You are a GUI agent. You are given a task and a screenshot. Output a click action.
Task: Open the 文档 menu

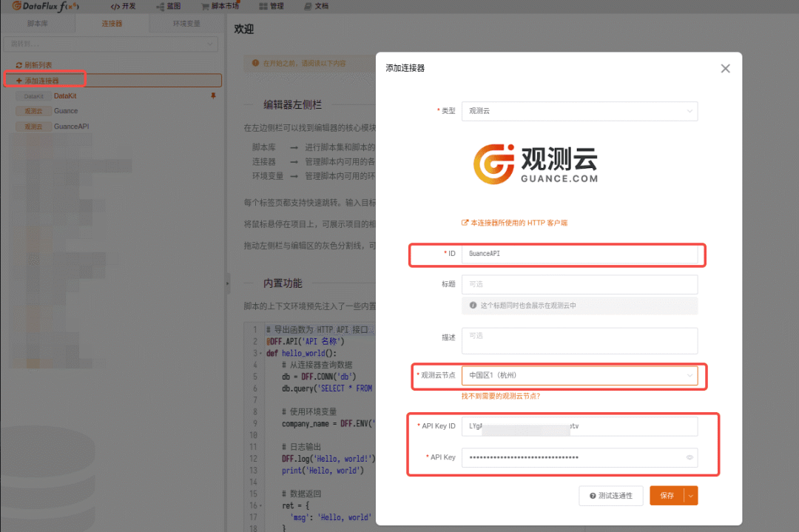[316, 6]
